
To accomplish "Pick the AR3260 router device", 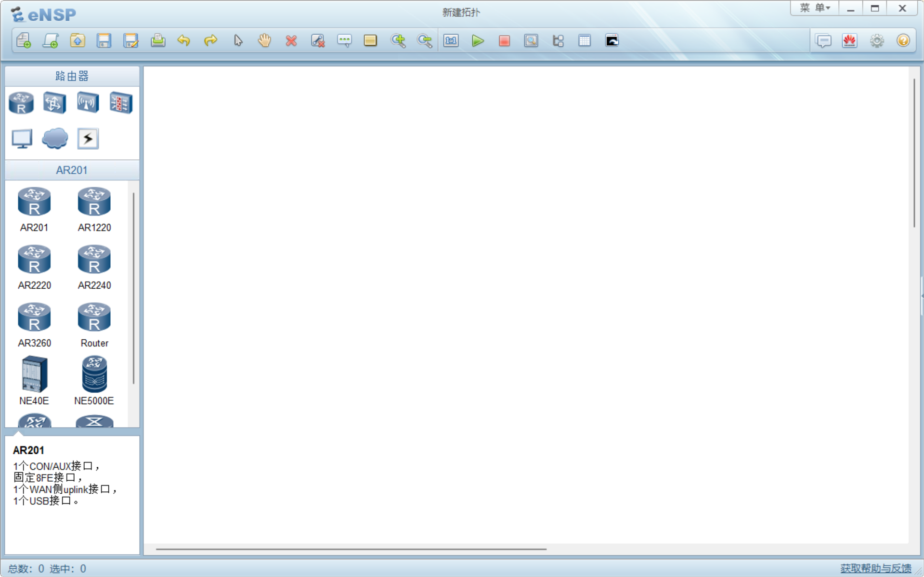I will tap(34, 325).
